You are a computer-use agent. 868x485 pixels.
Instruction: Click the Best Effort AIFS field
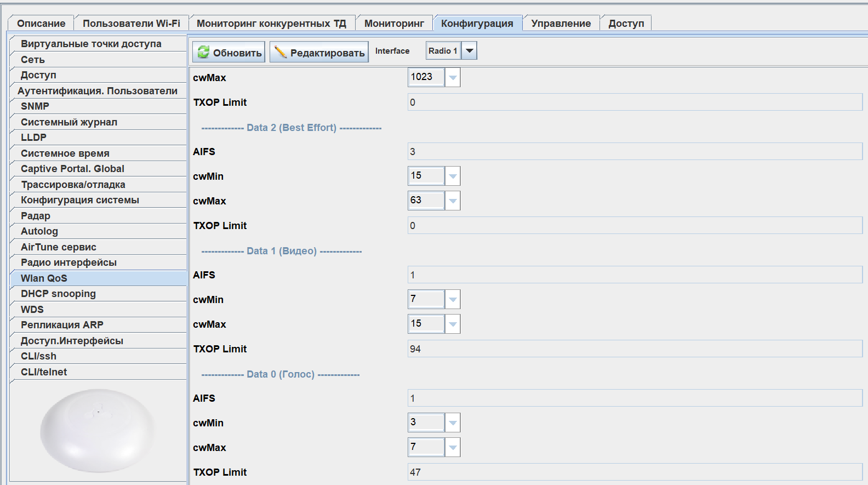click(635, 152)
